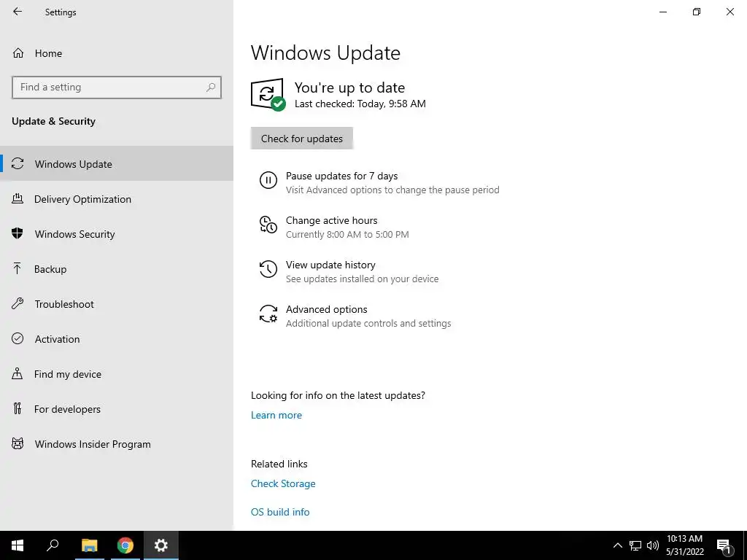Open Find my device settings
The image size is (747, 560).
117,374
